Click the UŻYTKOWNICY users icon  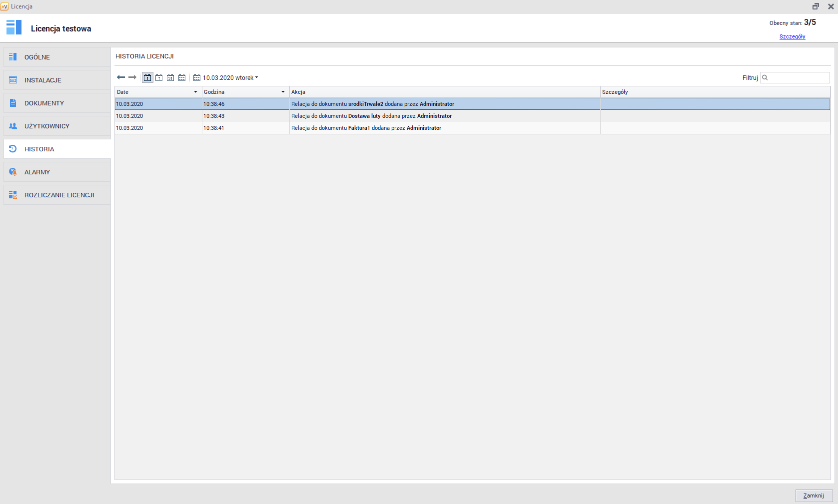pyautogui.click(x=13, y=126)
